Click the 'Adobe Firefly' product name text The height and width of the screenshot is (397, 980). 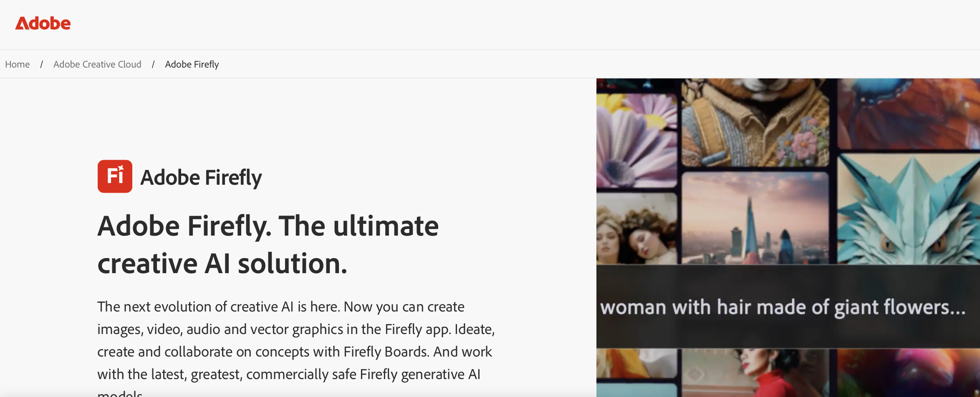(201, 177)
